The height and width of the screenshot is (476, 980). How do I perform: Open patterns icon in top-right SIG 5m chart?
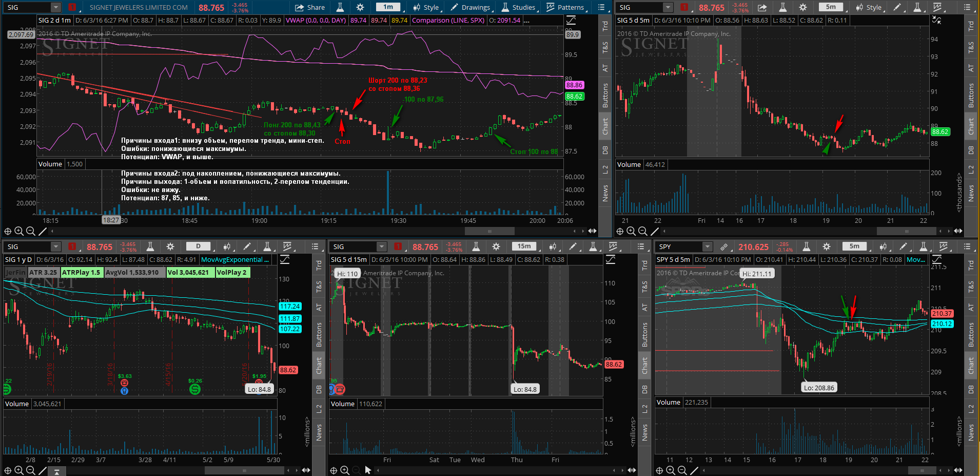pos(937,7)
